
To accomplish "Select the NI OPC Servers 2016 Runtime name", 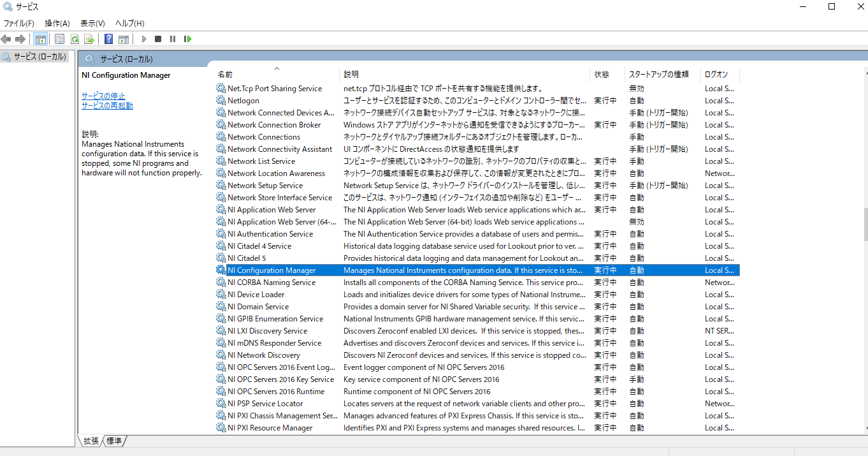I will [x=276, y=391].
